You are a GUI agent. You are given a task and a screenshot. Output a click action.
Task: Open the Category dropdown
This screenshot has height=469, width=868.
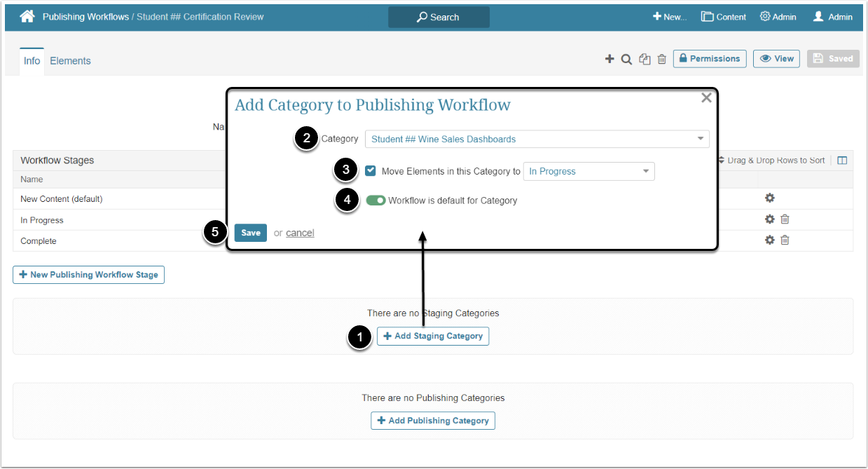[x=537, y=139]
